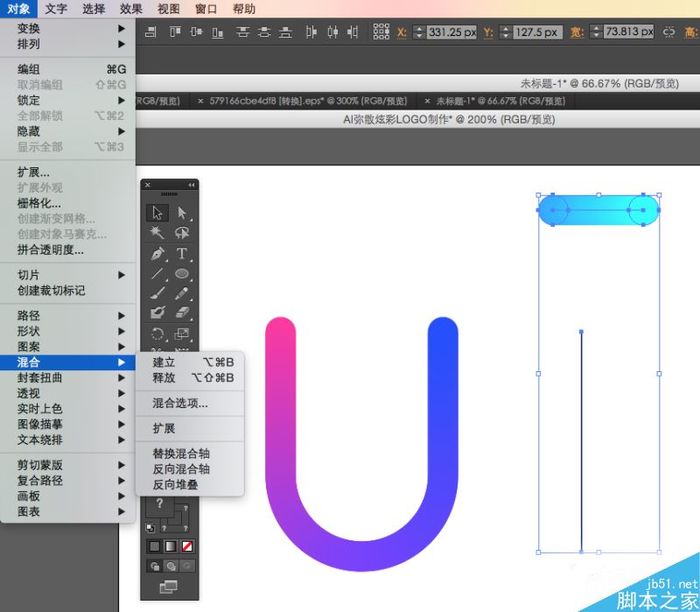Viewport: 700px width, 612px height.
Task: Choose 混合选项... in the submenu
Action: pos(190,403)
